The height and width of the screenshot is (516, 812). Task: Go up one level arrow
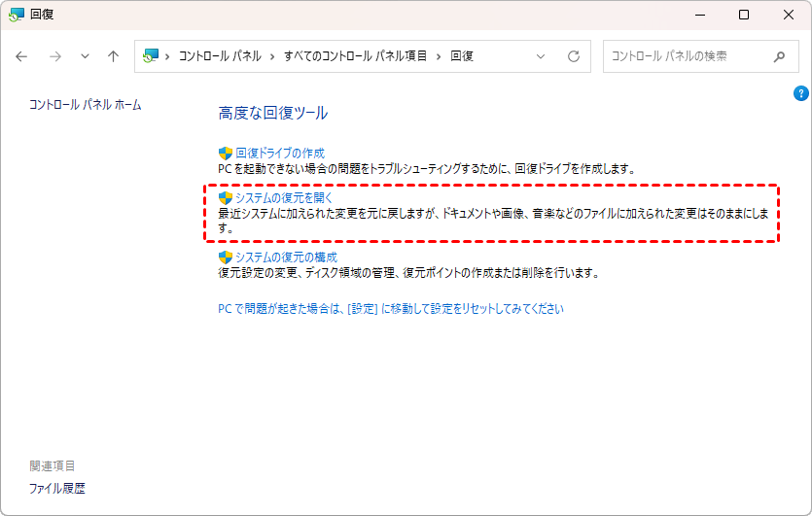114,56
